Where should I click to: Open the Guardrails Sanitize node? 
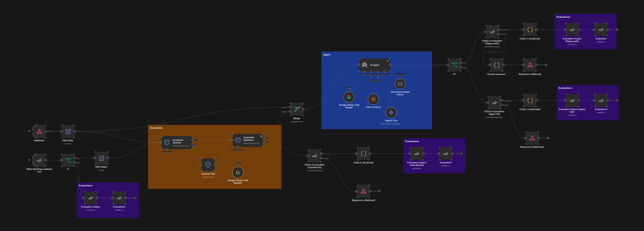click(177, 142)
